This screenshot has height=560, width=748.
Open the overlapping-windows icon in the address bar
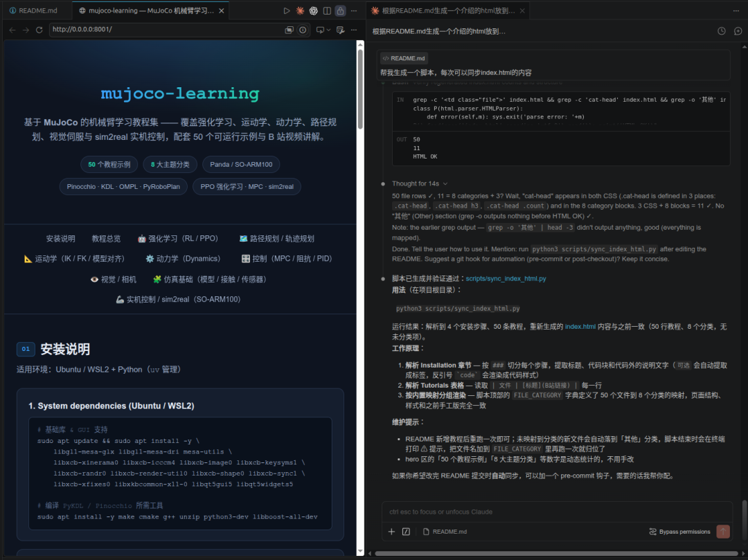pyautogui.click(x=289, y=30)
